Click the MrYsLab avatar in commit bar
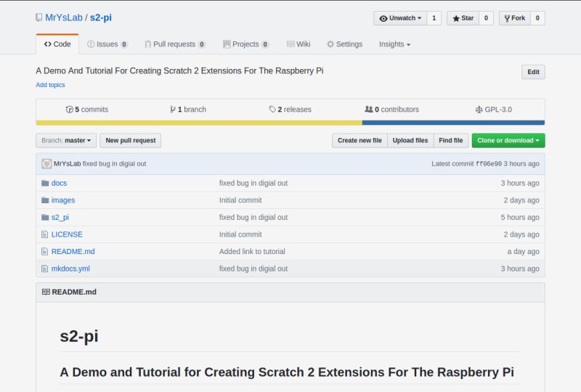Screen dimensions: 581x392 46,164
